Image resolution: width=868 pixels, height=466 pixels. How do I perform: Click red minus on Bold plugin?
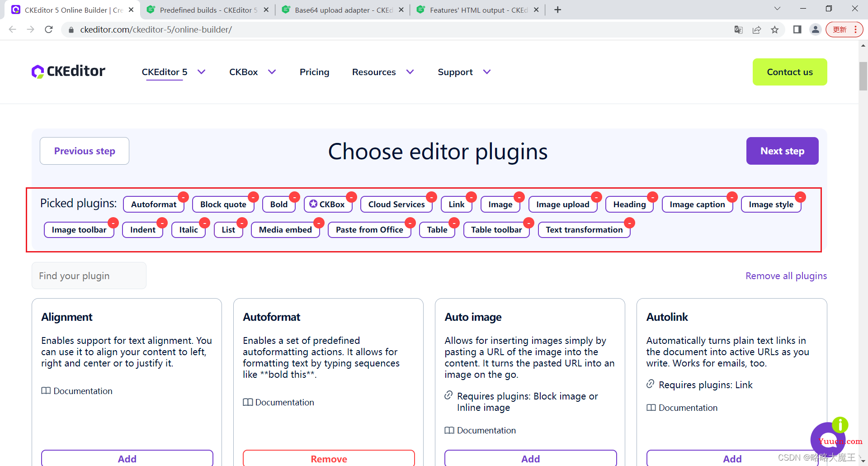coord(294,197)
